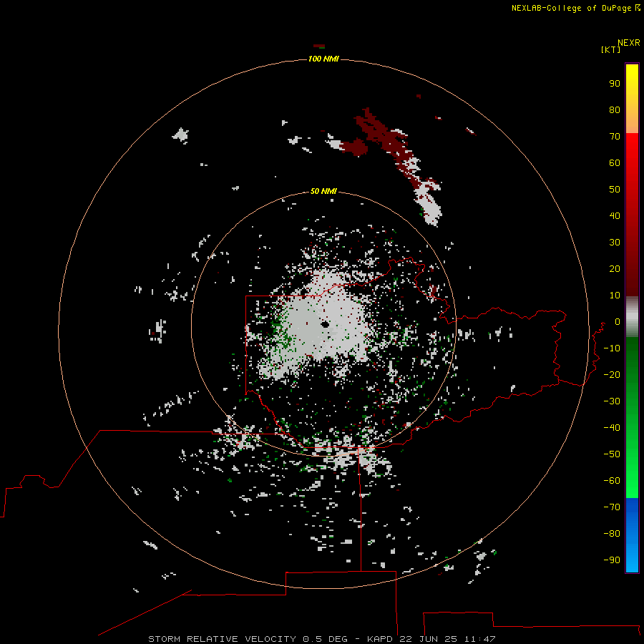Click the 90 value on the velocity scale
644x644 pixels.
coord(615,84)
